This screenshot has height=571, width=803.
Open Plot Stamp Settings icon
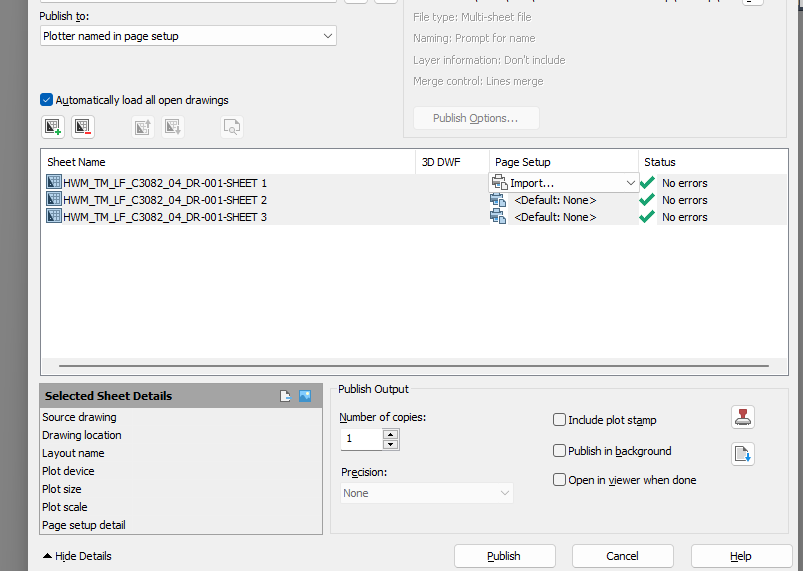pyautogui.click(x=743, y=417)
